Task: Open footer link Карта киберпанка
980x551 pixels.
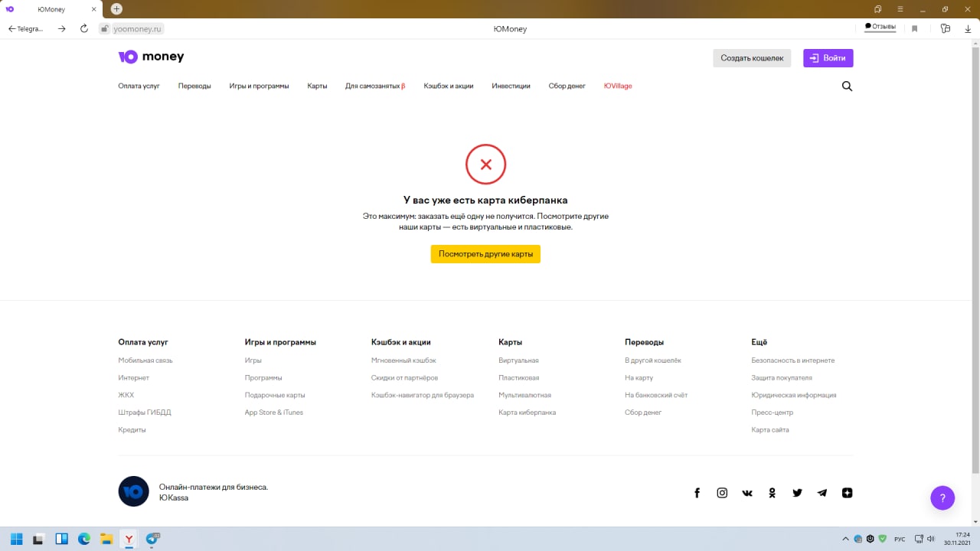Action: click(527, 412)
